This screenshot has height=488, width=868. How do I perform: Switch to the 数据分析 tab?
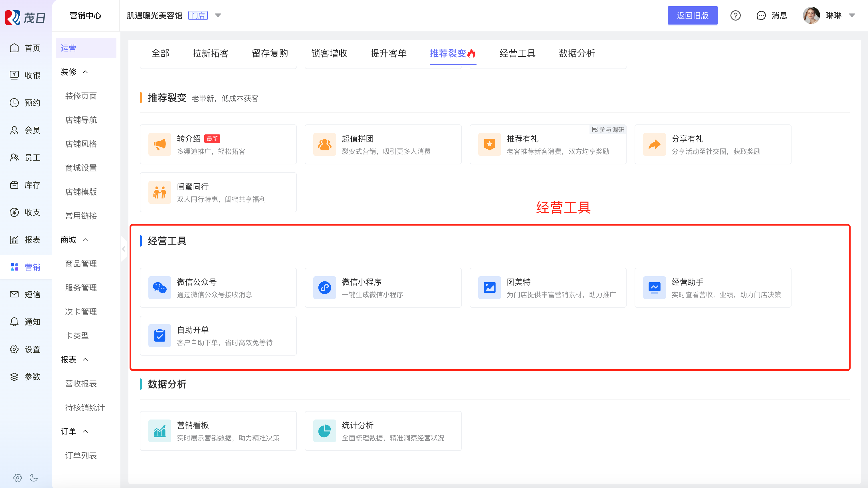(x=577, y=53)
